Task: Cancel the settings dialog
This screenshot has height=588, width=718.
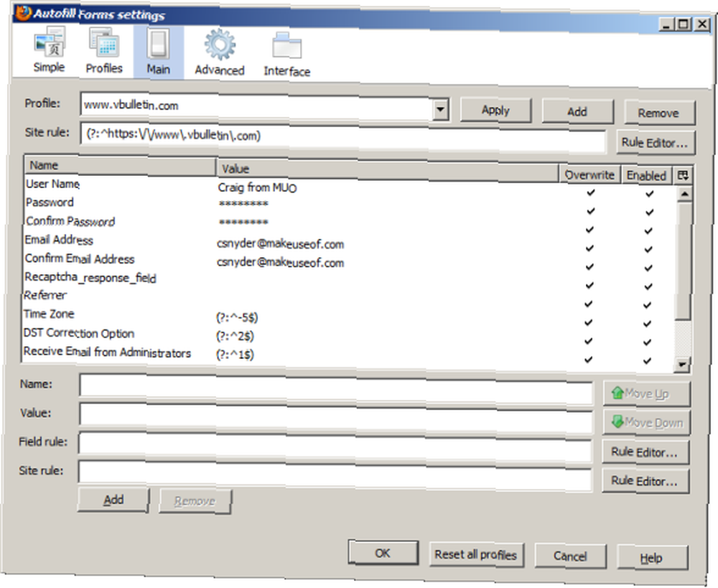Action: pyautogui.click(x=571, y=556)
